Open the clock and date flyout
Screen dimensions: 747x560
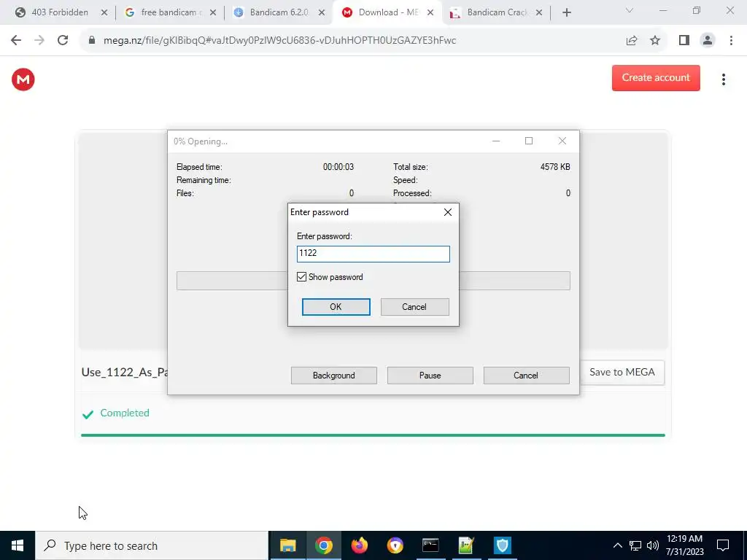(x=684, y=545)
